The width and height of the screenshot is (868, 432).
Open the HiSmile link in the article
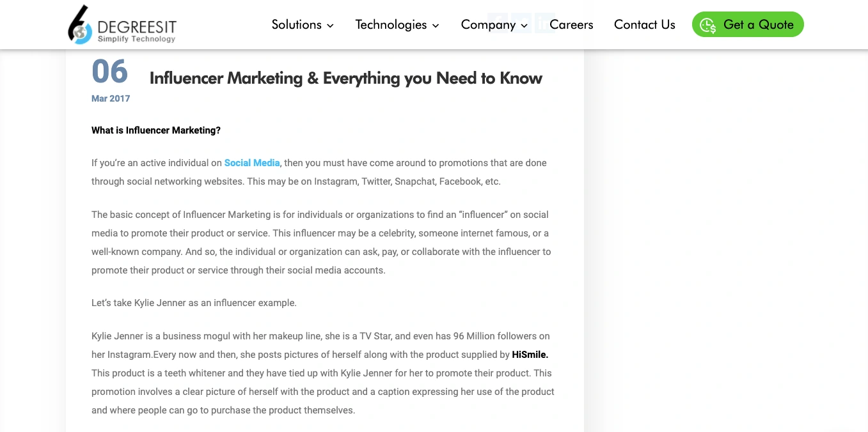tap(530, 355)
